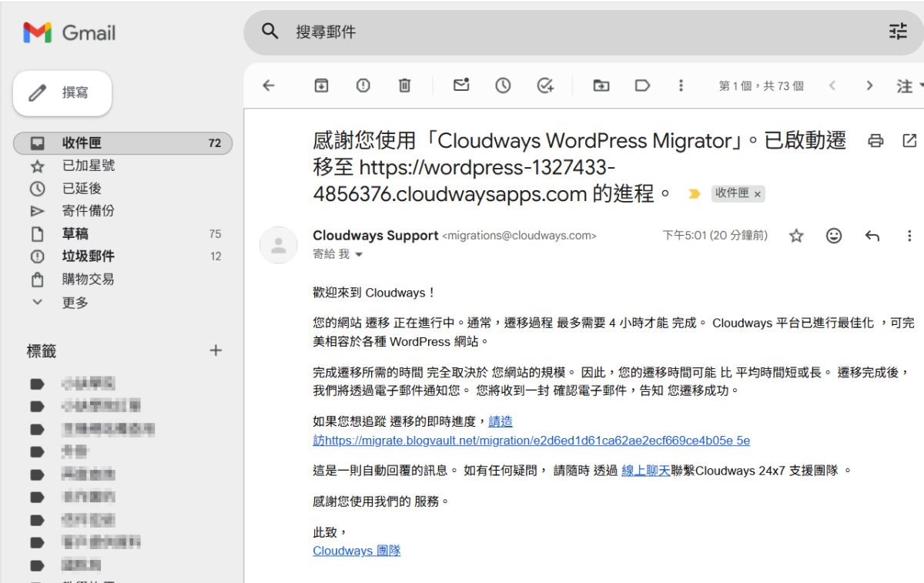Viewport: 924px width, 583px height.
Task: Mark the email as unread
Action: 461,85
